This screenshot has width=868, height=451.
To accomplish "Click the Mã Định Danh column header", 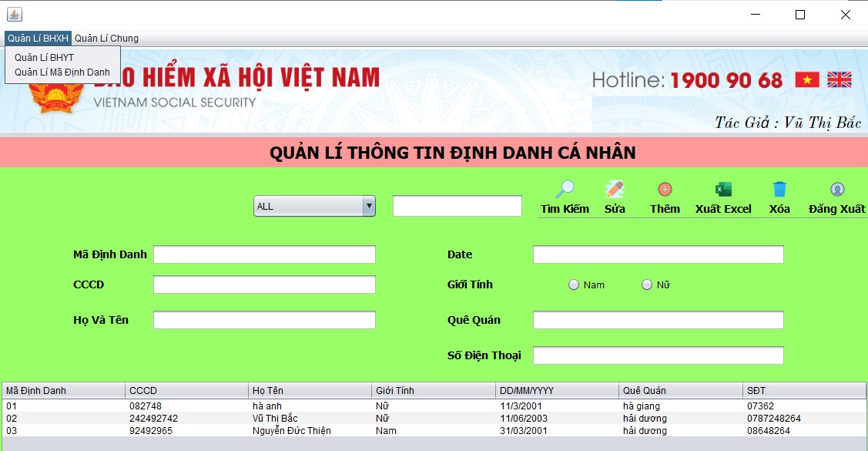I will (64, 391).
